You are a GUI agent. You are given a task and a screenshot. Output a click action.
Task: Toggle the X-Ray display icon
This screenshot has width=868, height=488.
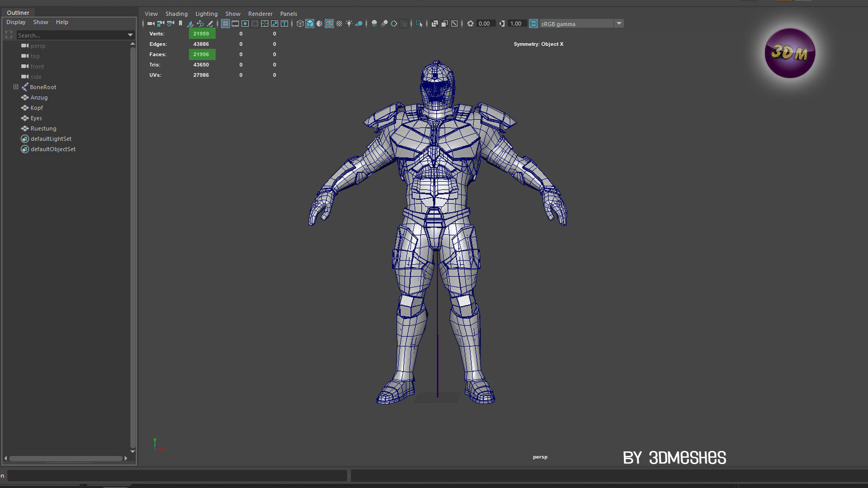(434, 23)
